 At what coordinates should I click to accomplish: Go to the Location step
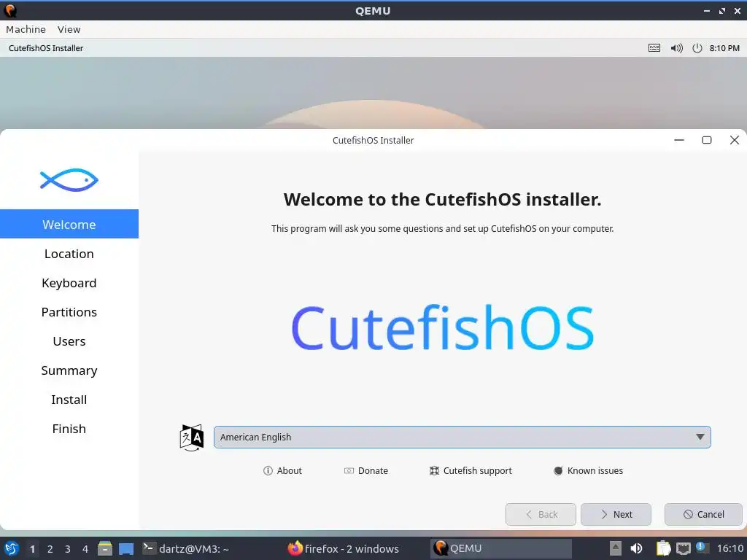tap(69, 253)
